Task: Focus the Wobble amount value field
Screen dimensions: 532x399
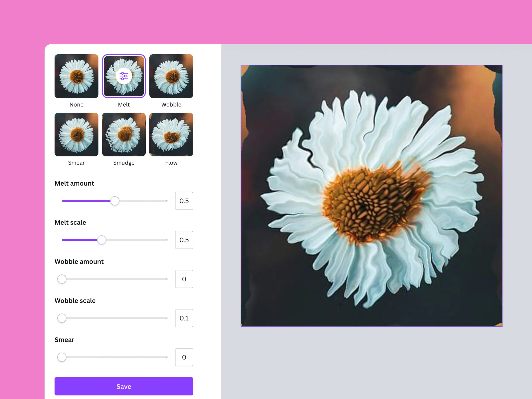Action: [x=184, y=279]
